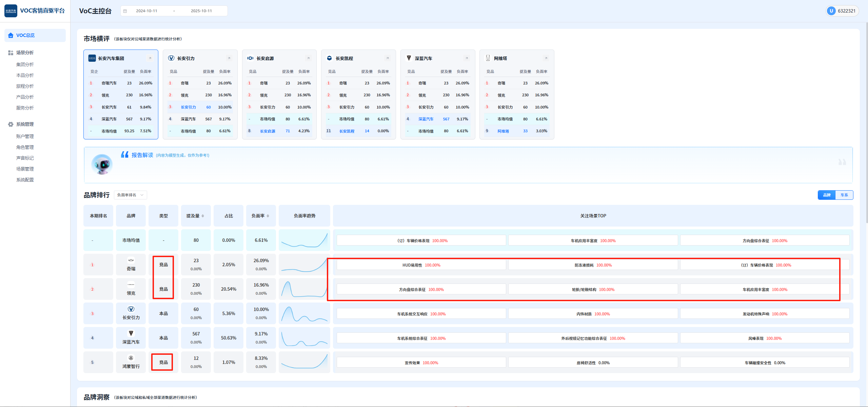Click the AI robot assistant avatar
868x407 pixels.
click(102, 164)
